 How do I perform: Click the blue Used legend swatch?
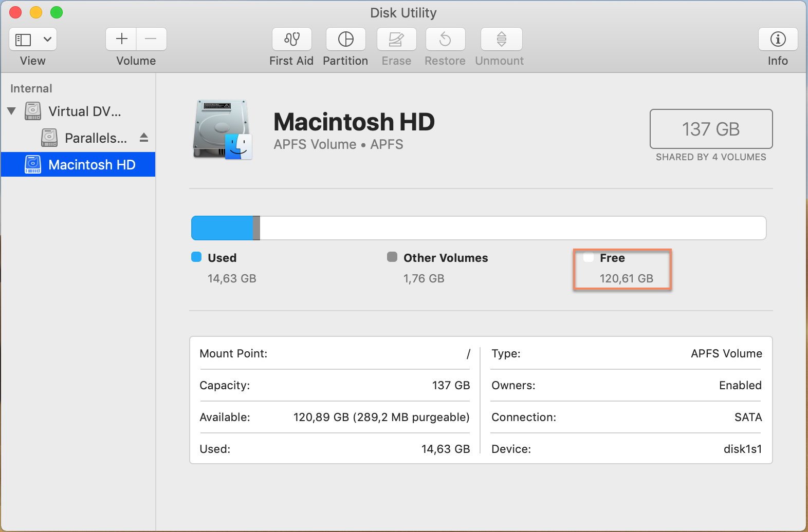(196, 257)
